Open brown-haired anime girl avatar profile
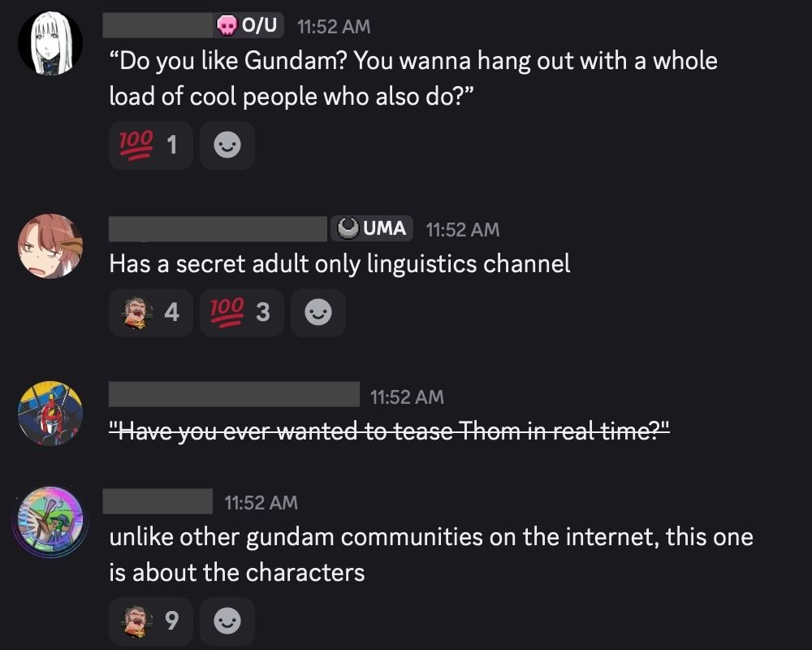812x650 pixels. tap(50, 245)
